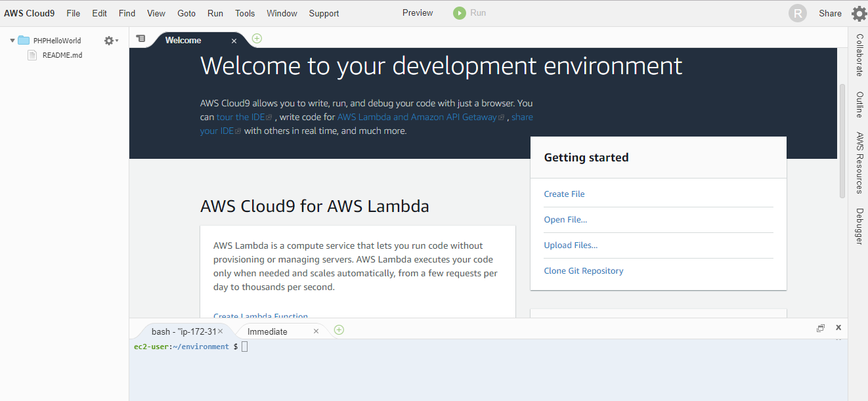Switch to the Immediate tab
The image size is (868, 401).
[267, 331]
